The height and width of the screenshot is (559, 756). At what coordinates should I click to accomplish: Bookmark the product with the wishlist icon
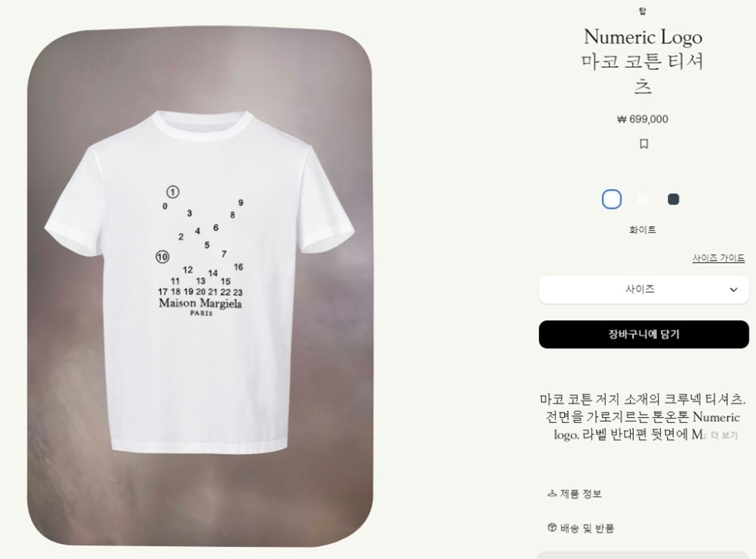click(643, 144)
